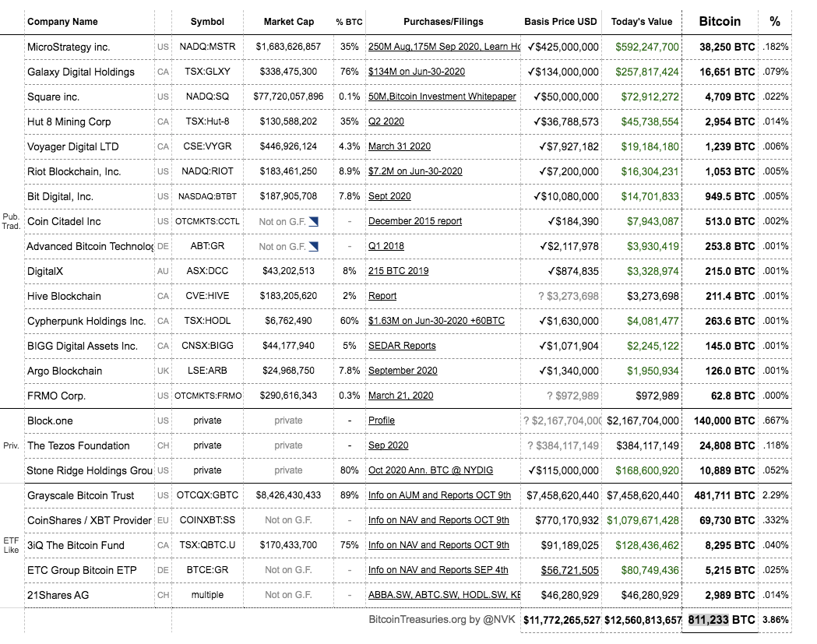Image resolution: width=817 pixels, height=644 pixels.
Task: Open CoinShares' 'Info on NAV and Reports OCT 9th' link
Action: 438,520
